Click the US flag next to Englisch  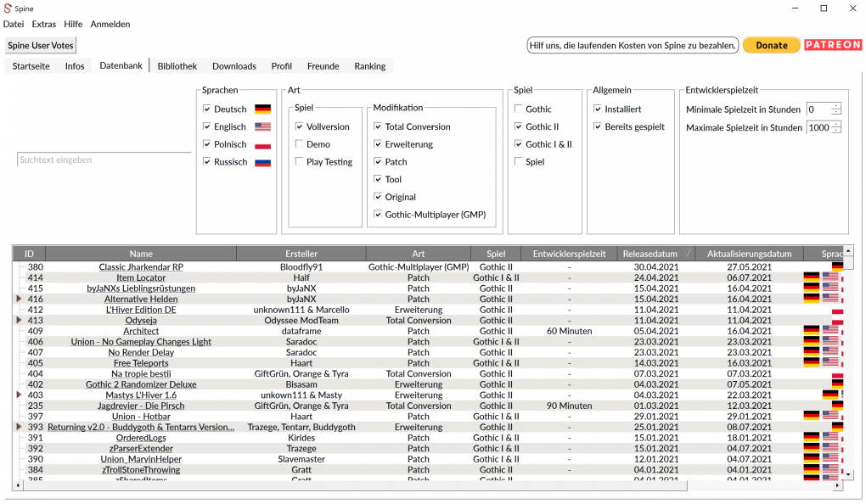click(x=263, y=127)
